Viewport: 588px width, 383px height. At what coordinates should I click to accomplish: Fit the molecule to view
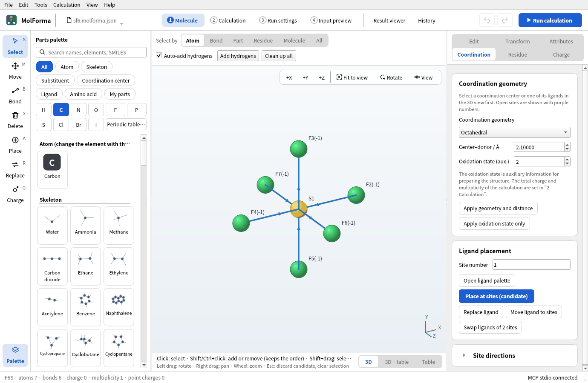(352, 77)
